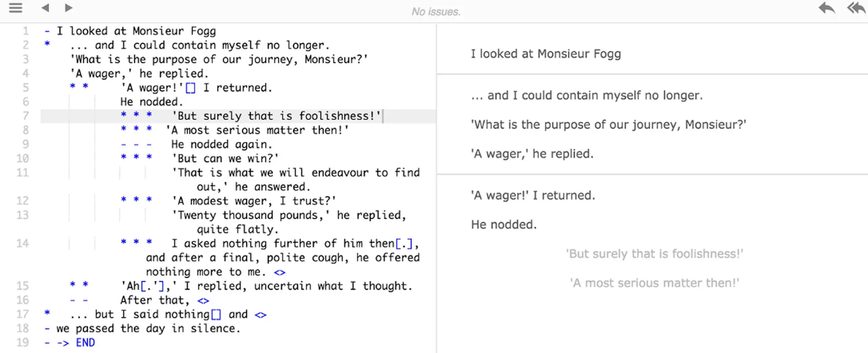Viewport: 868px width, 353px height.
Task: Go forward with the right arrow
Action: [x=68, y=8]
